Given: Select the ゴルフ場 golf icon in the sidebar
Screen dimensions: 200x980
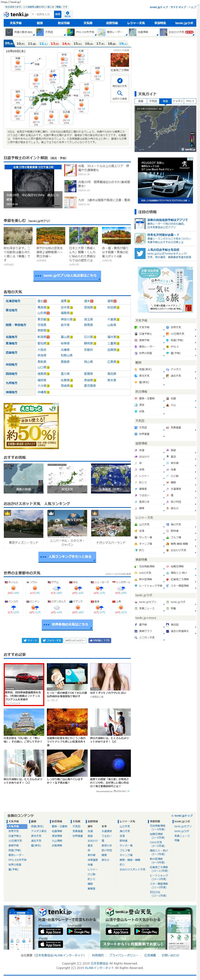Looking at the screenshot, I should click(x=168, y=538).
